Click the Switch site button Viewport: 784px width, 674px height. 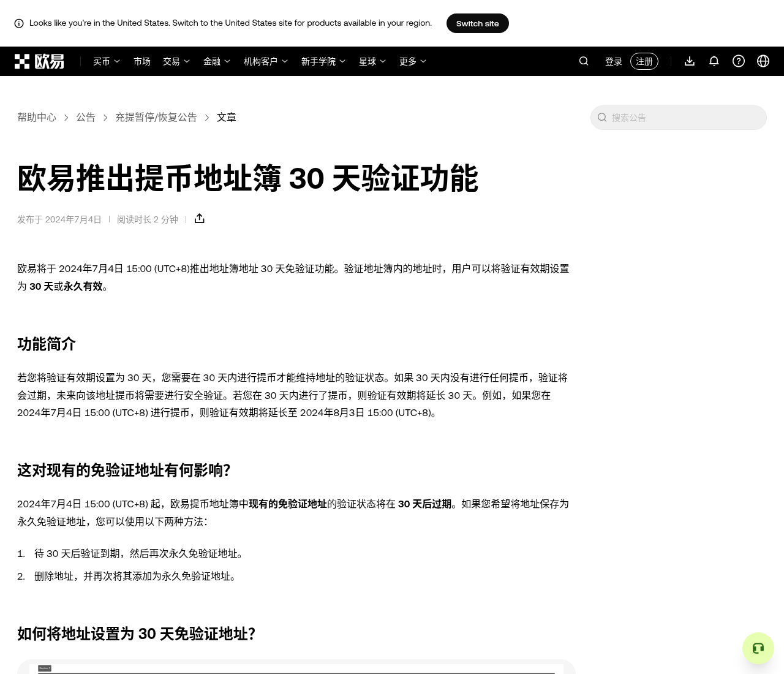(478, 23)
